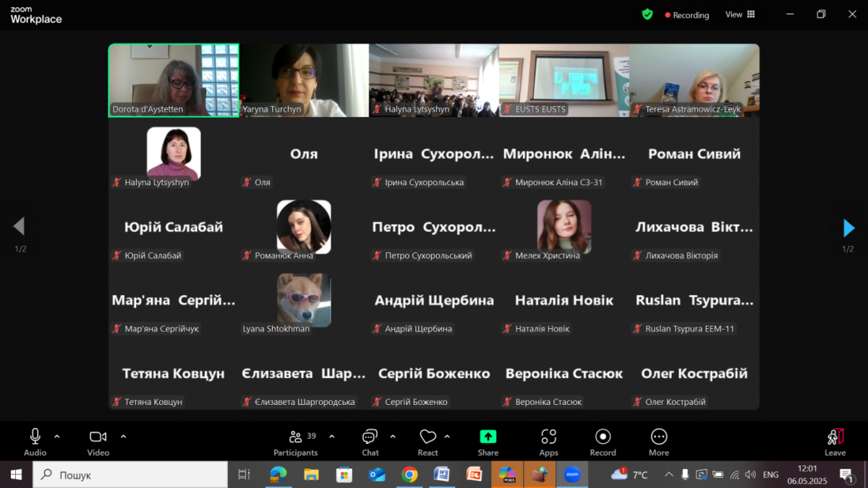Leave the meeting
The height and width of the screenshot is (488, 868).
[835, 441]
